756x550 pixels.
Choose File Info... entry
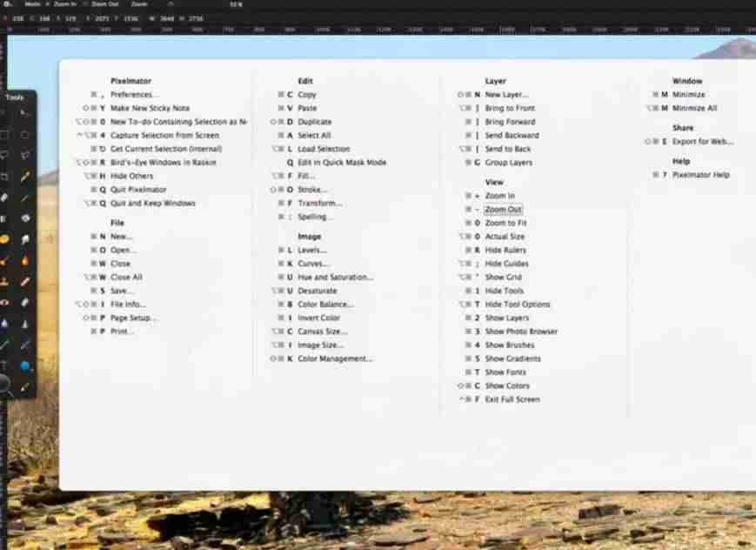pyautogui.click(x=128, y=305)
